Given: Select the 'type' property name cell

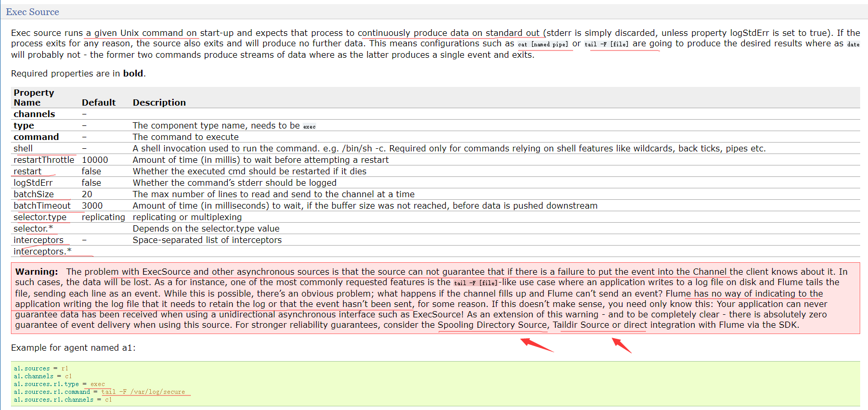Looking at the screenshot, I should [x=24, y=125].
